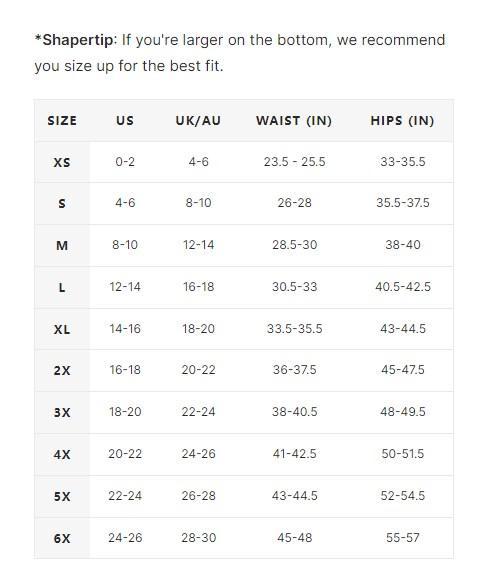The height and width of the screenshot is (563, 477).
Task: Click hips value 35.5-37.5
Action: (403, 203)
